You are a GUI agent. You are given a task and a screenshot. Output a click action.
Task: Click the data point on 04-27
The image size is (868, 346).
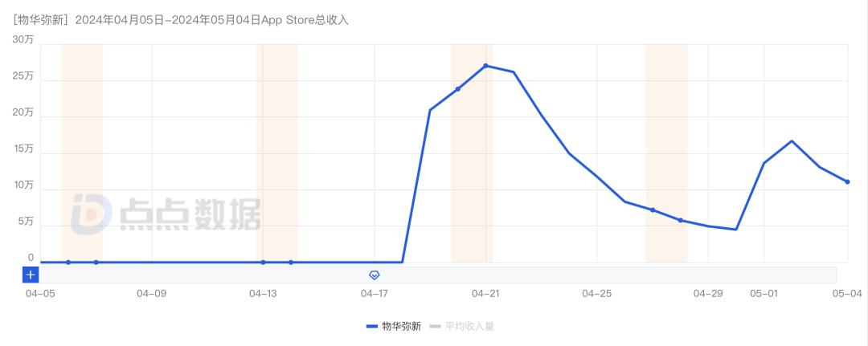(653, 210)
